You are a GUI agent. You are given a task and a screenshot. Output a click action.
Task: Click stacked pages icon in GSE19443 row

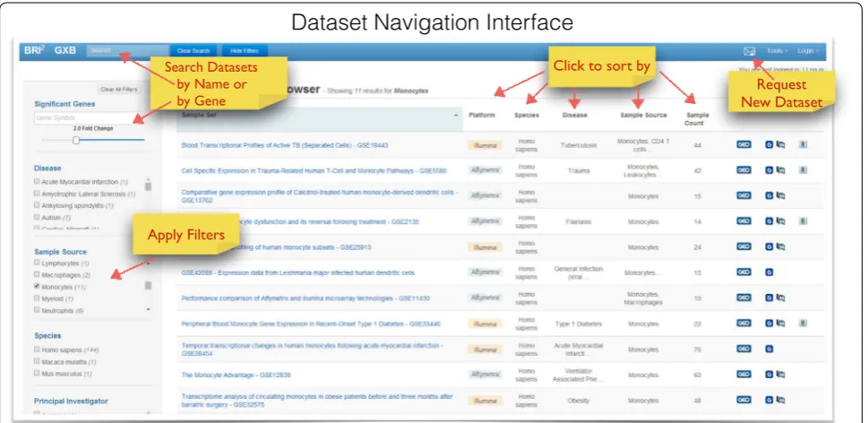click(780, 144)
